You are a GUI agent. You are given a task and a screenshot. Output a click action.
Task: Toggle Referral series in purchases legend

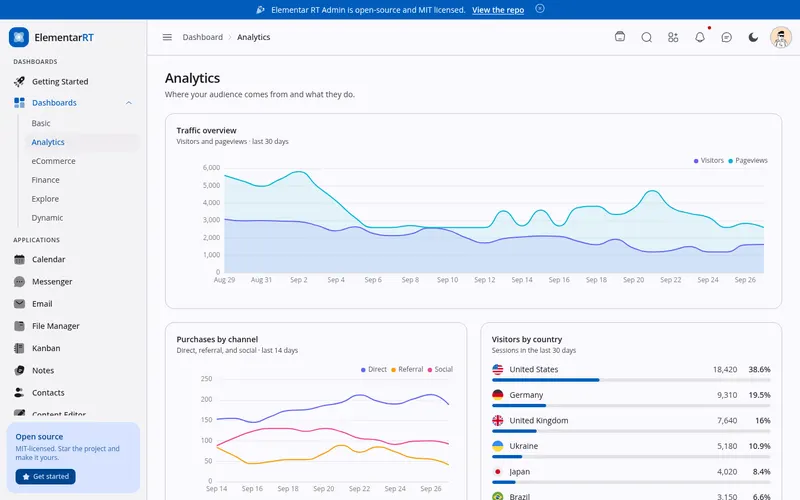tap(407, 369)
